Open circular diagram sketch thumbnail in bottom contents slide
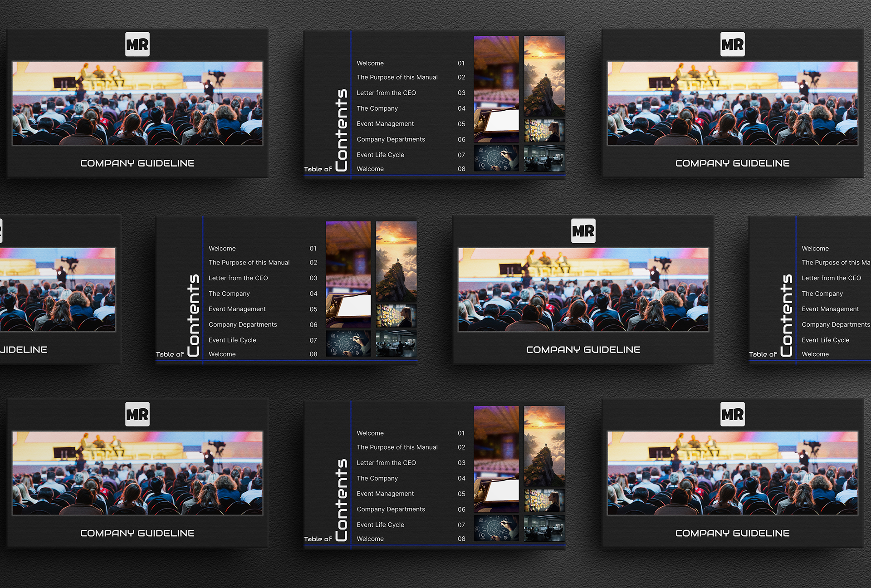The image size is (871, 588). coord(496,528)
